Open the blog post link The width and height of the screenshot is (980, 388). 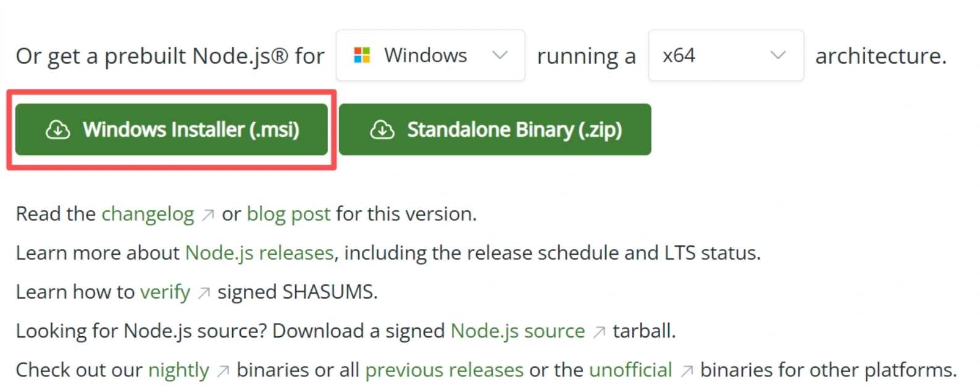[288, 213]
